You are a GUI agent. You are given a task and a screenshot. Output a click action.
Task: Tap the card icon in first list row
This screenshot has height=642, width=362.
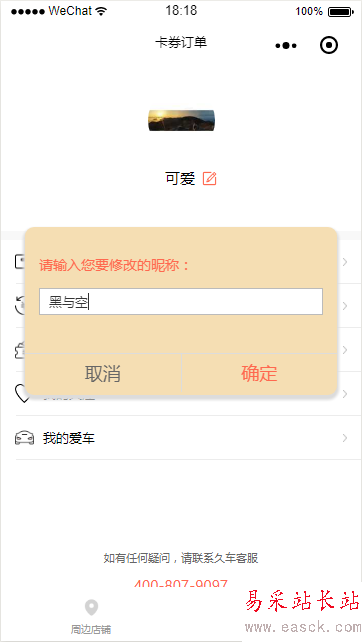coord(20,262)
